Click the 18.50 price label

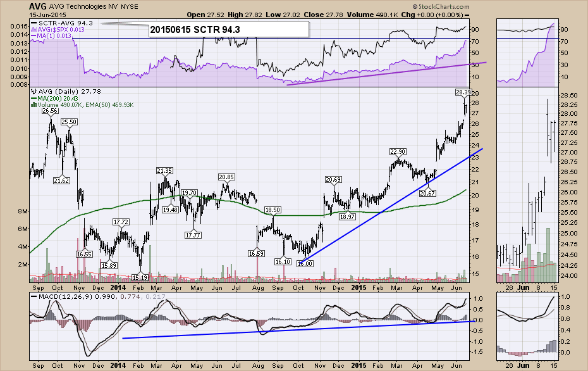point(273,210)
